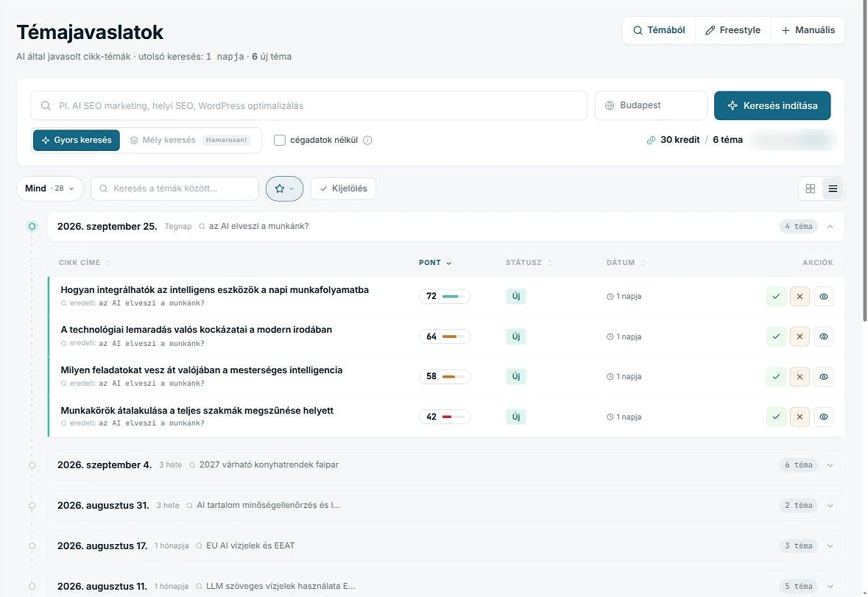Approve the 'A technológiai lemaradás' topic

click(776, 336)
